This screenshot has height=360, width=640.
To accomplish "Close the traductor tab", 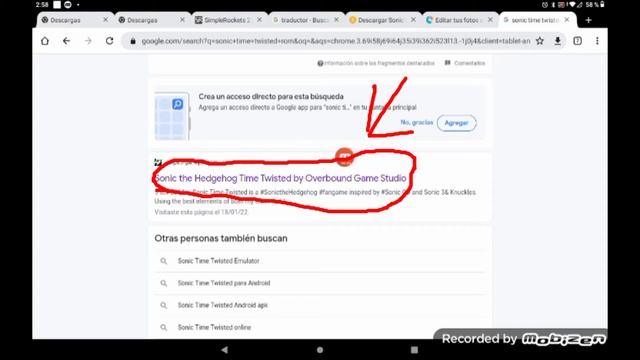I will [336, 20].
